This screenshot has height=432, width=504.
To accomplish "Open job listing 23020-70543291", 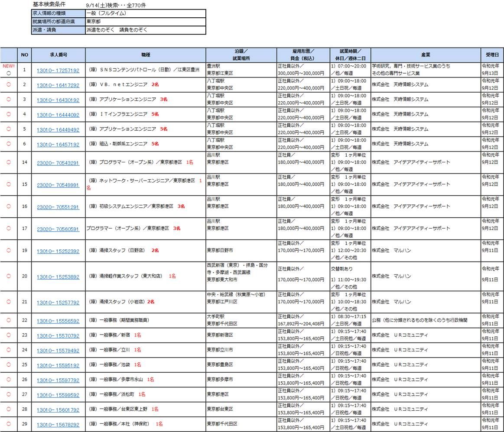I will 58,163.
